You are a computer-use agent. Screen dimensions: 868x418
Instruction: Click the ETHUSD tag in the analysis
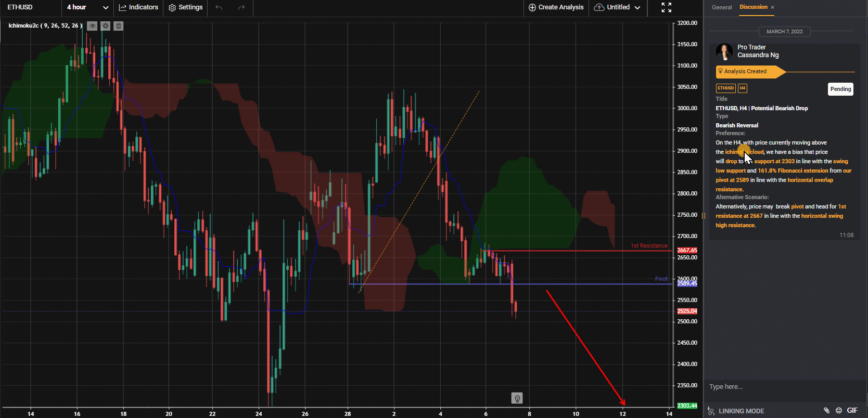click(725, 88)
